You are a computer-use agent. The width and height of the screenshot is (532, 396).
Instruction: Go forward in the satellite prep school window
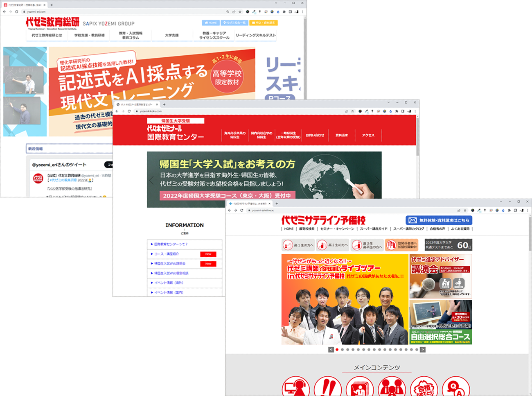pyautogui.click(x=235, y=210)
